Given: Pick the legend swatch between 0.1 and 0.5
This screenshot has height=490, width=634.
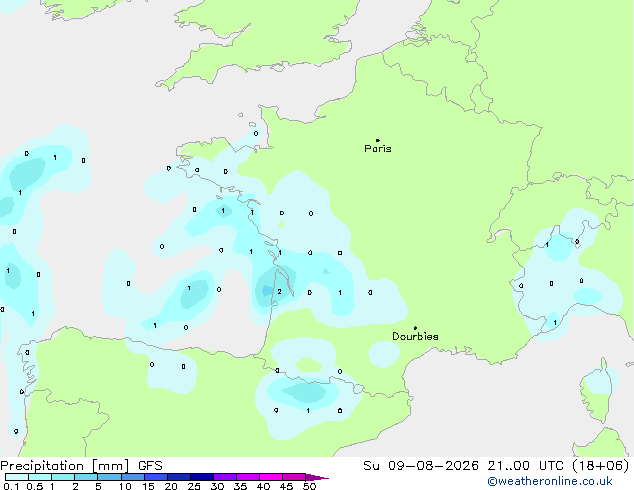Looking at the screenshot, I should (x=17, y=477).
